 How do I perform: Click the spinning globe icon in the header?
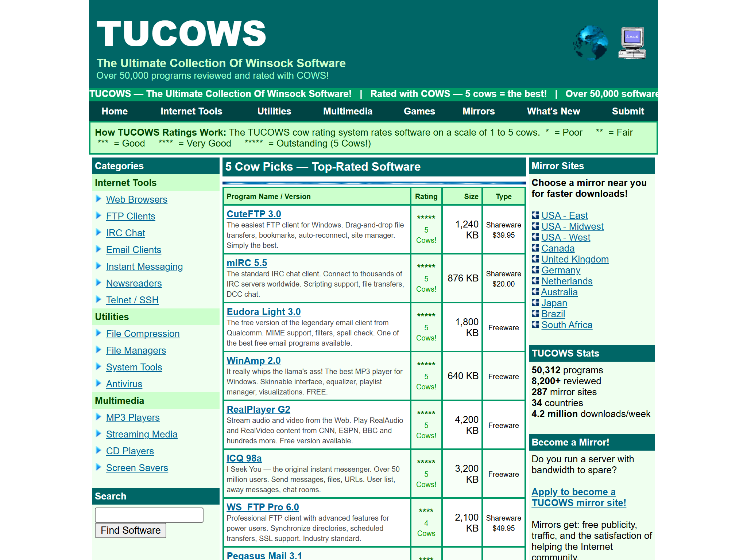[x=592, y=42]
